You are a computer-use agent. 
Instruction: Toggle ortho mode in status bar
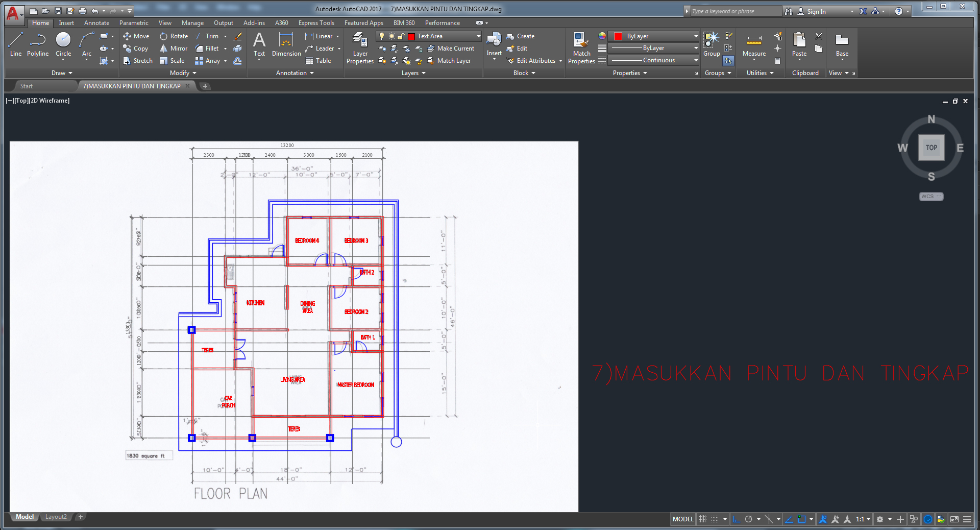coord(737,519)
